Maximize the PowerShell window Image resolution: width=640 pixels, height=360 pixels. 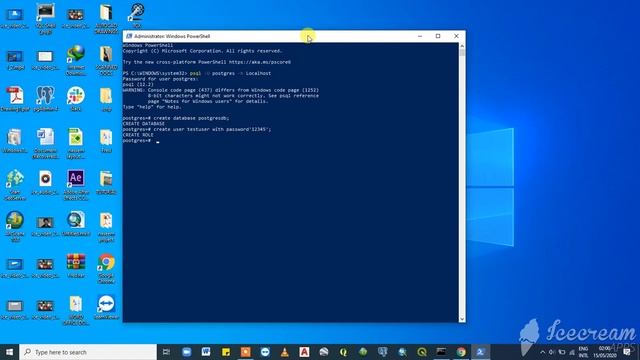[x=438, y=36]
